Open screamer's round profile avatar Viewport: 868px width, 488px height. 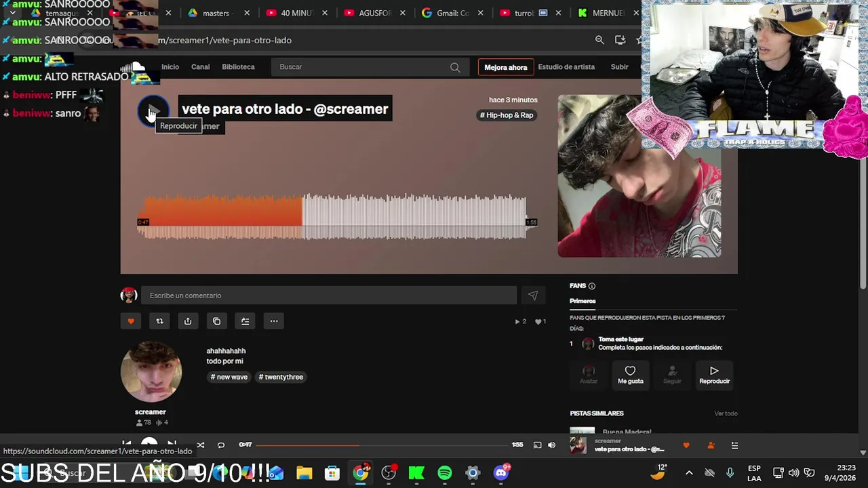(x=151, y=371)
